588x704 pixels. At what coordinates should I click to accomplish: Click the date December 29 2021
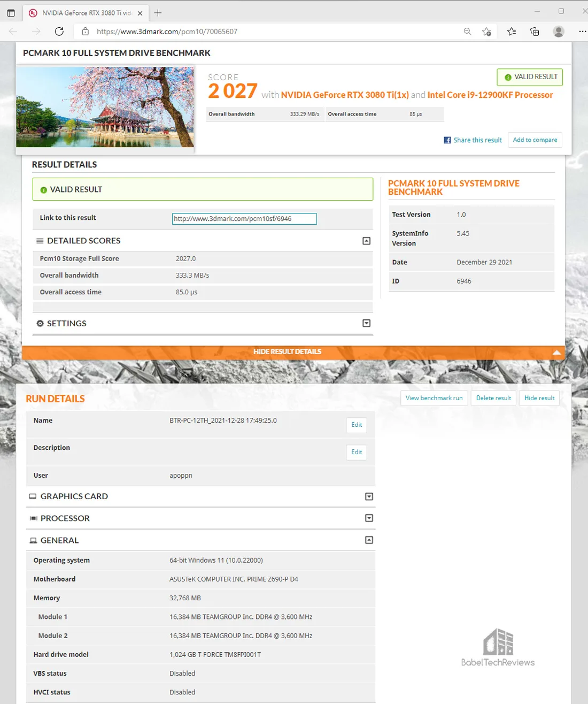point(484,262)
